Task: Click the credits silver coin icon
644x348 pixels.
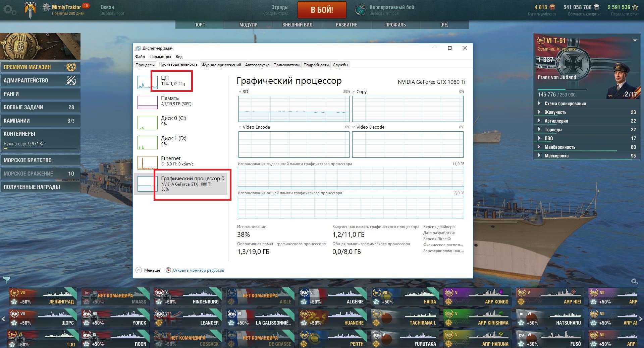Action: pyautogui.click(x=596, y=7)
